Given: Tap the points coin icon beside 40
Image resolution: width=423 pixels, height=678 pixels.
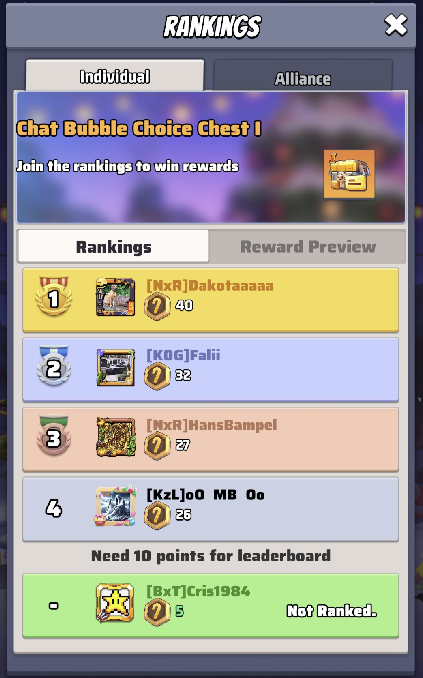Looking at the screenshot, I should point(157,306).
